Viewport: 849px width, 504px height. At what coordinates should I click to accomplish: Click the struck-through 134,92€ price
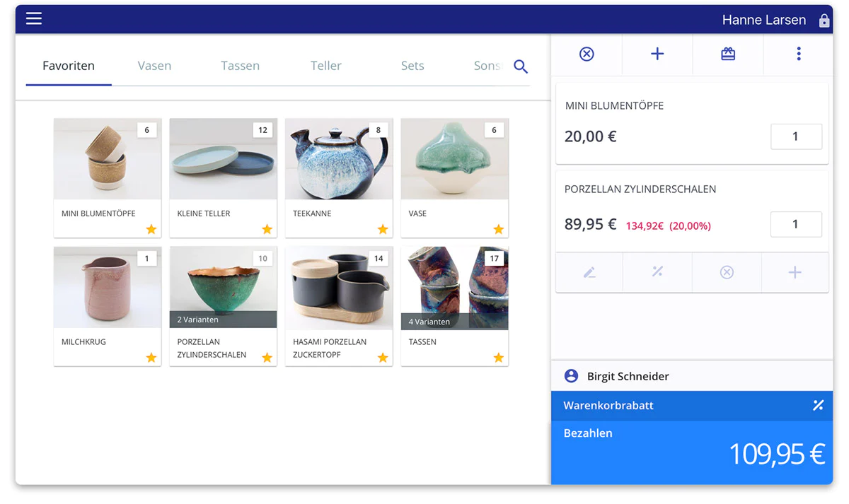point(645,226)
